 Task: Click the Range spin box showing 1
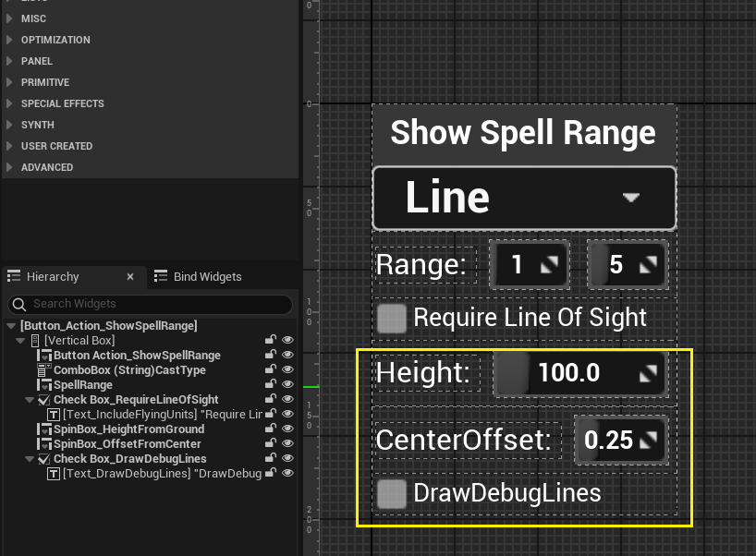pyautogui.click(x=530, y=264)
